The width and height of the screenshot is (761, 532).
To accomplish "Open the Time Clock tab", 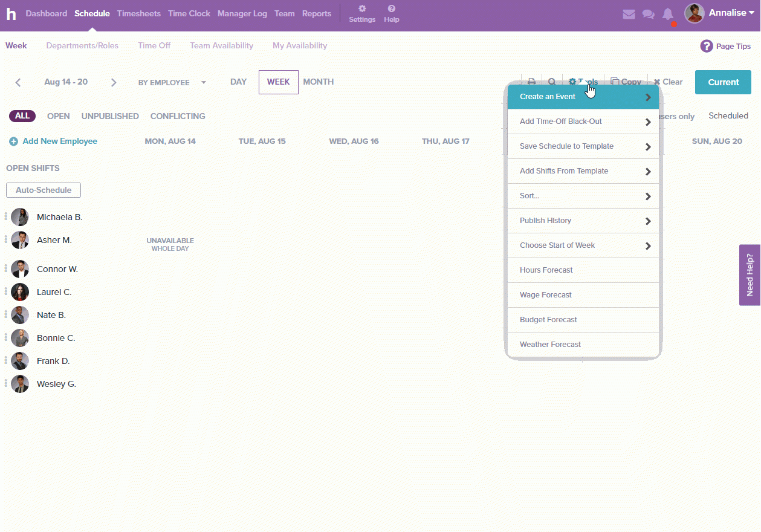I will point(189,13).
